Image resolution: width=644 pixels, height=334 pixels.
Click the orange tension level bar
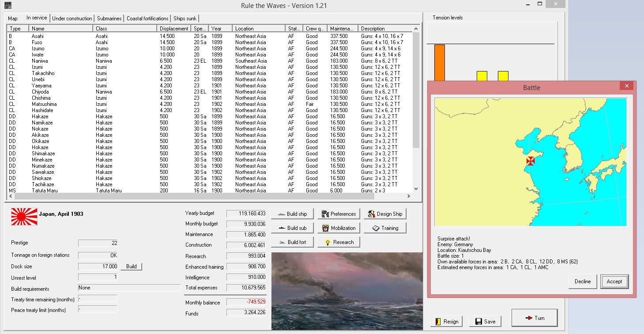[x=440, y=63]
